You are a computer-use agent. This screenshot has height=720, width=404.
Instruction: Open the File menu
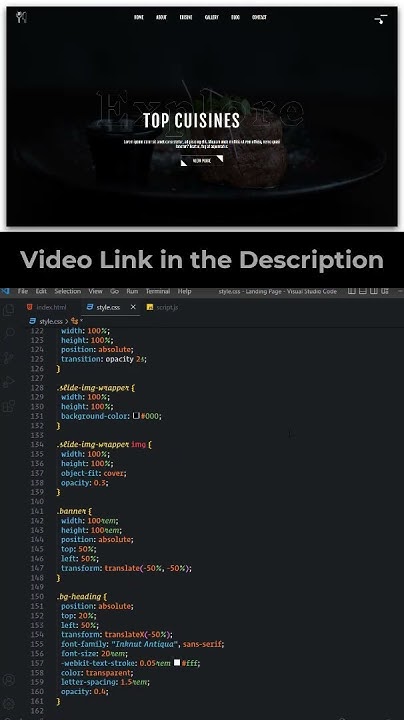click(x=23, y=291)
